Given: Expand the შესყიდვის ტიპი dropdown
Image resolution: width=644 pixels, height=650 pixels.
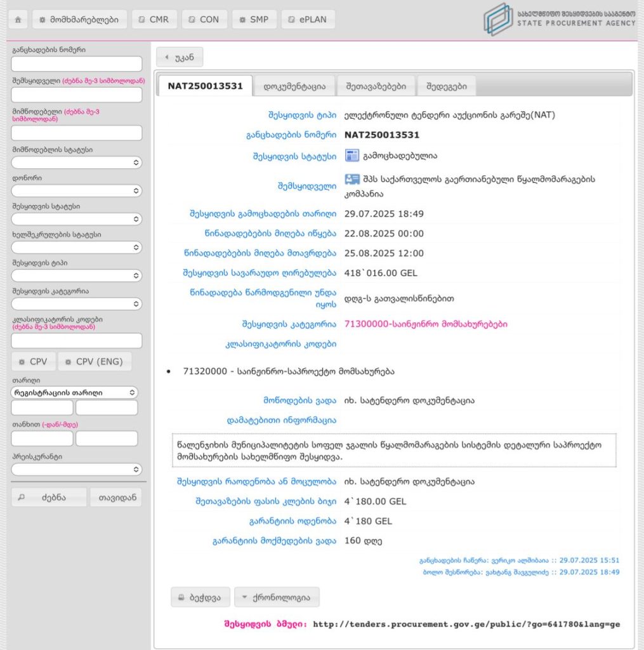Looking at the screenshot, I should (76, 275).
